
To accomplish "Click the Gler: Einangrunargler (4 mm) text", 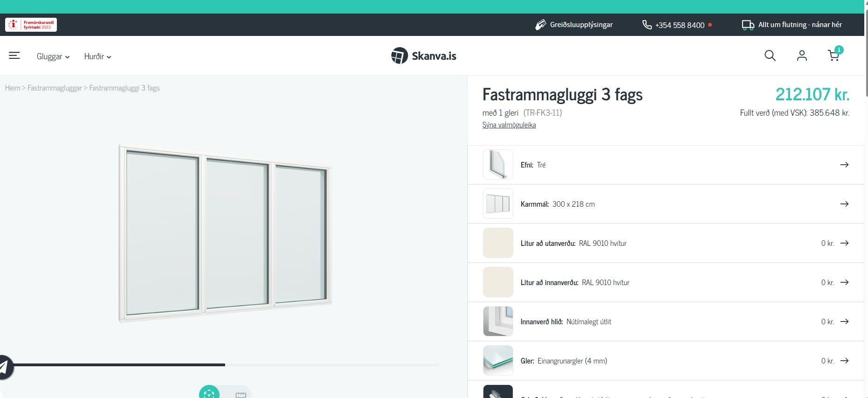I will click(564, 361).
